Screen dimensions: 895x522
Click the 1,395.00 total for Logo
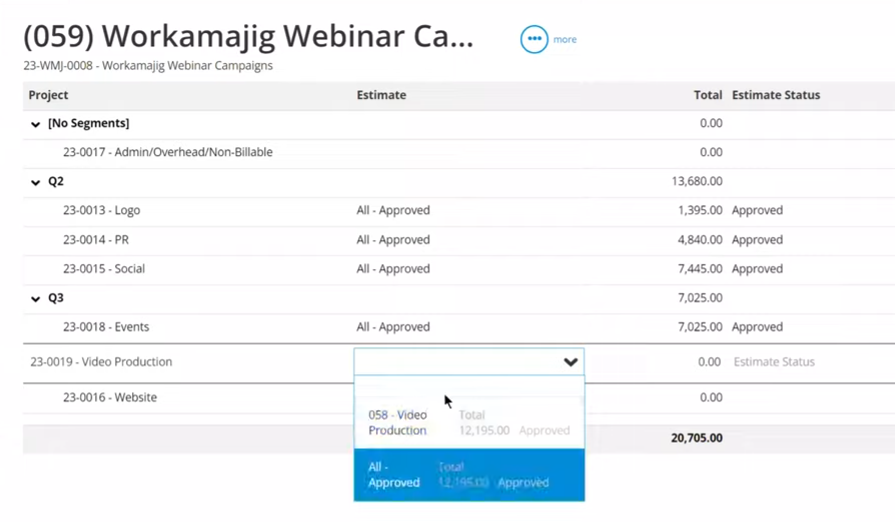tap(700, 210)
